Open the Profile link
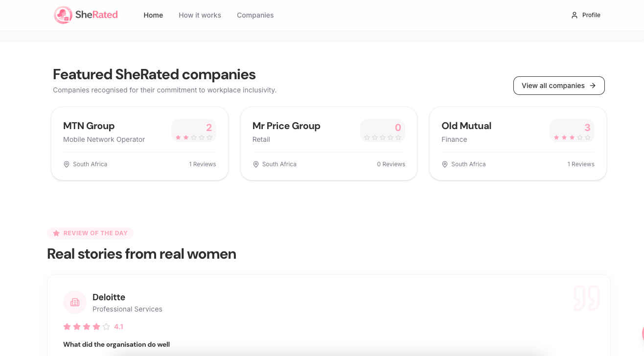The height and width of the screenshot is (356, 644). point(586,15)
